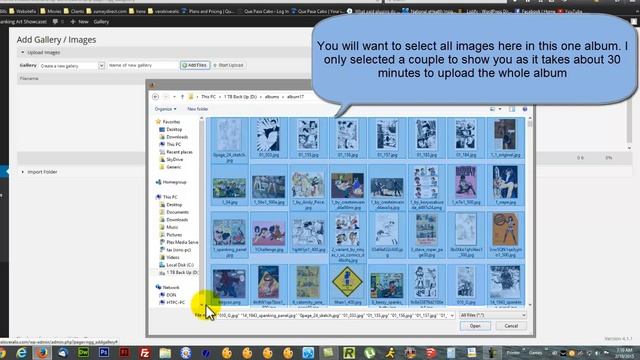Click the file list vertical scrollbar

coord(530,211)
